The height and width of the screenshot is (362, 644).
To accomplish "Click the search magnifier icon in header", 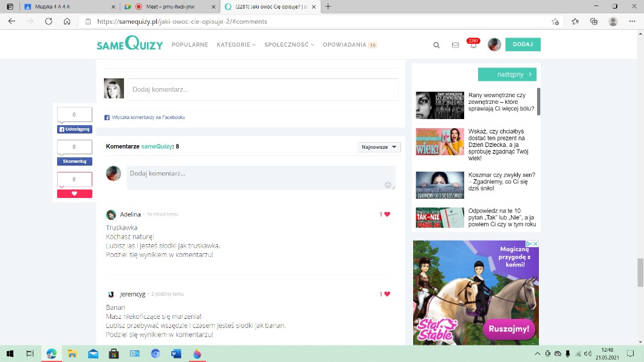I will 436,45.
